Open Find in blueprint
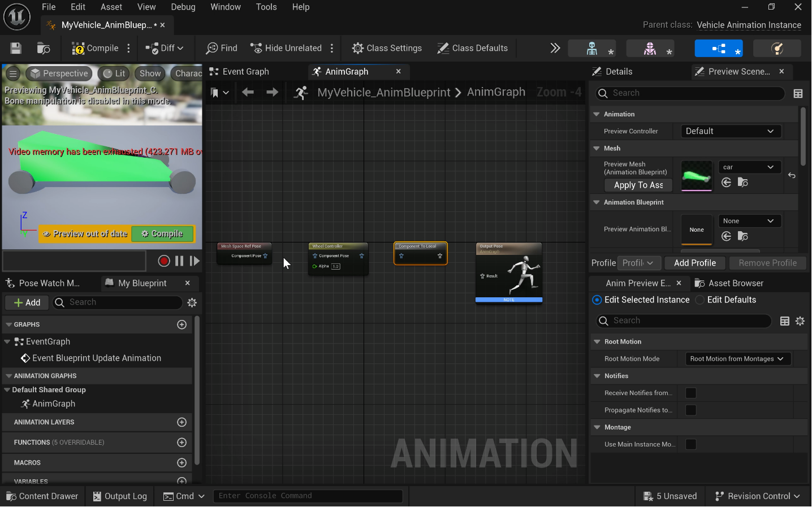812x507 pixels. click(222, 49)
